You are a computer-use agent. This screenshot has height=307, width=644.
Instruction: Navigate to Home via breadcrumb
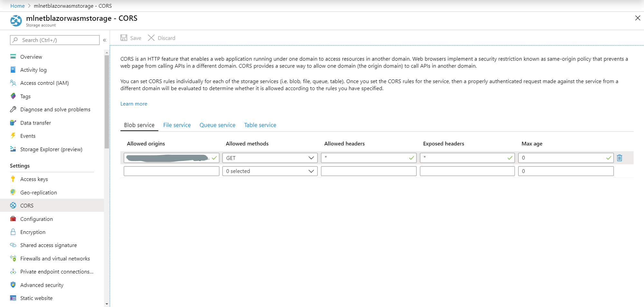[x=17, y=5]
